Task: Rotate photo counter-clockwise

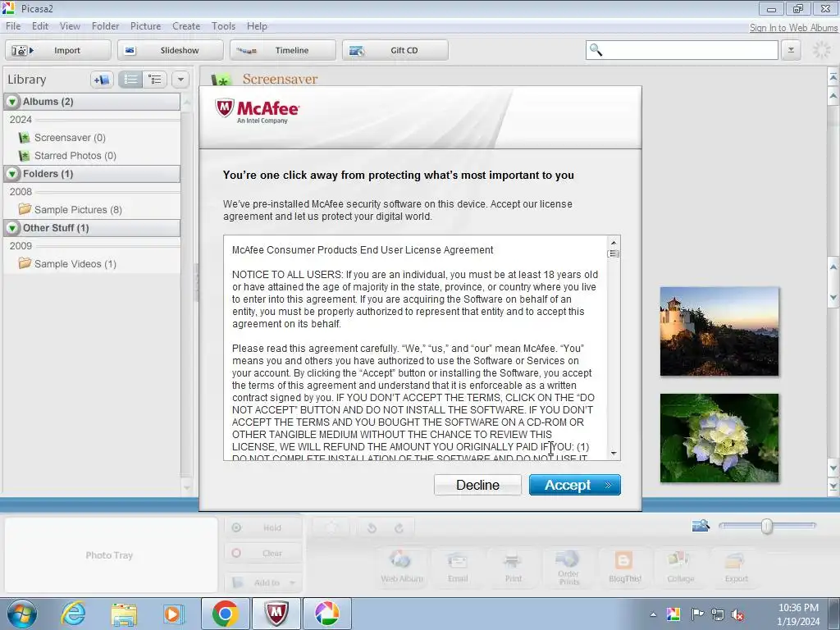Action: coord(372,529)
